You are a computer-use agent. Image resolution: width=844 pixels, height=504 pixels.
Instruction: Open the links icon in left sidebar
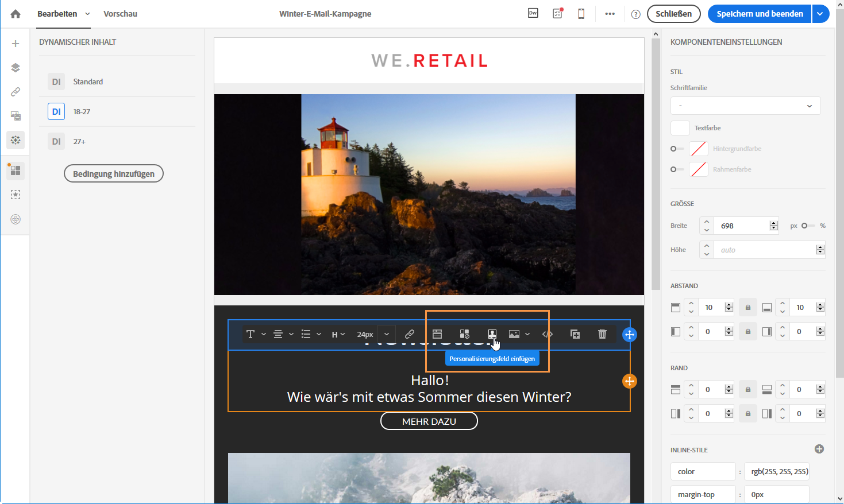point(16,92)
